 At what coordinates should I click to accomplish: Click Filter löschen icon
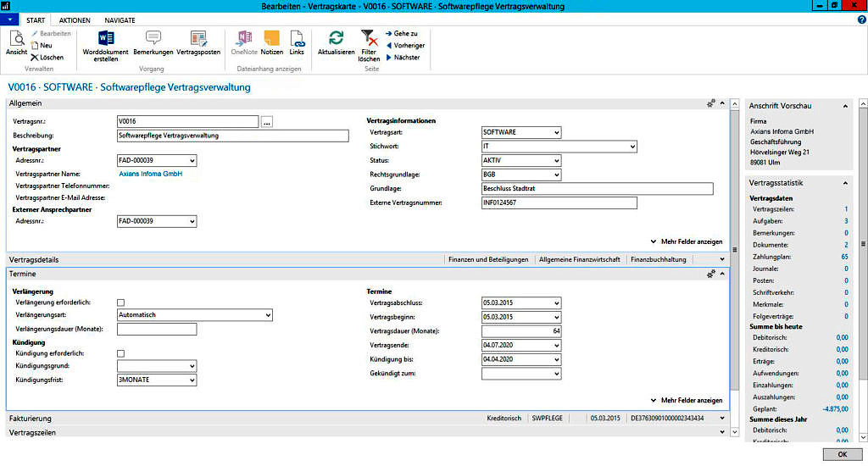pos(369,38)
